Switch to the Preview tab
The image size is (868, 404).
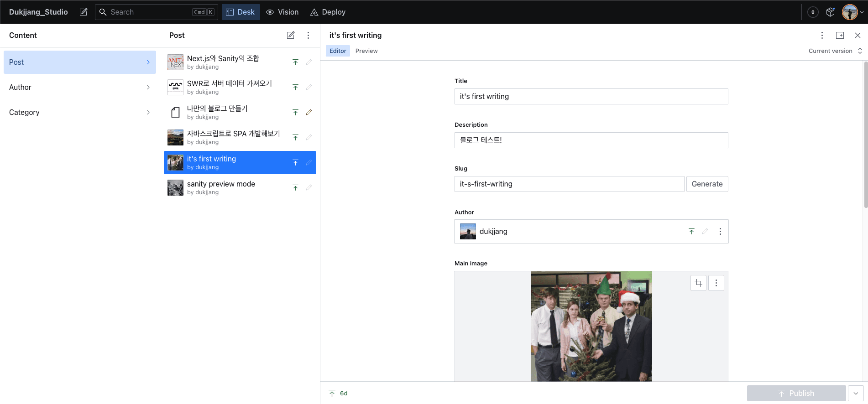point(366,51)
